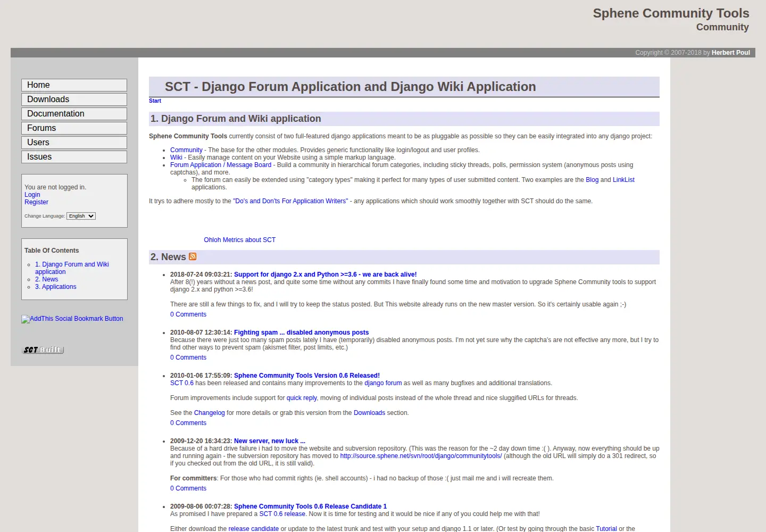Open the Community module link
Screen dimensions: 766x532
(x=186, y=150)
